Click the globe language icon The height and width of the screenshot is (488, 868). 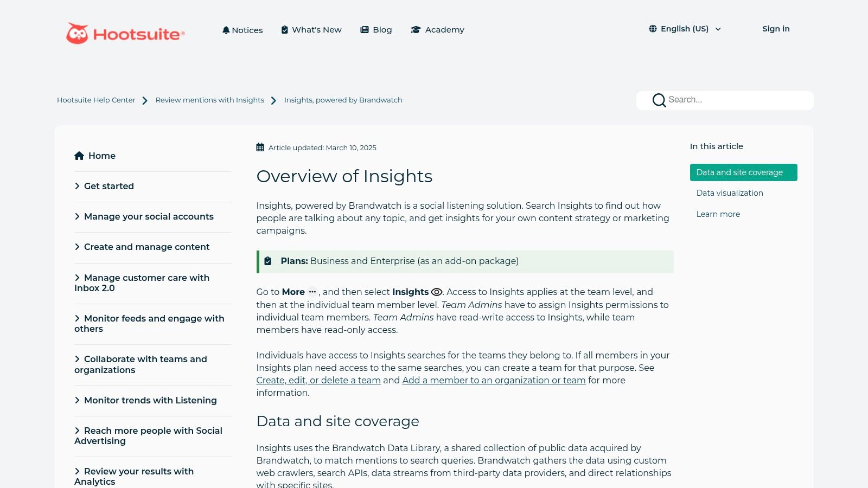click(653, 29)
